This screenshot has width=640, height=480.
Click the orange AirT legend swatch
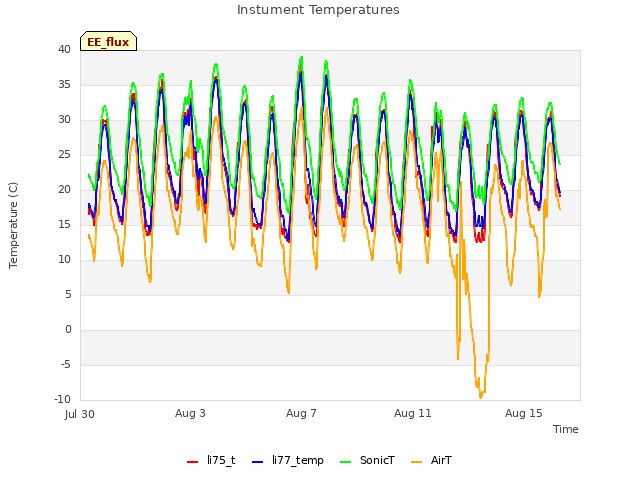(417, 462)
